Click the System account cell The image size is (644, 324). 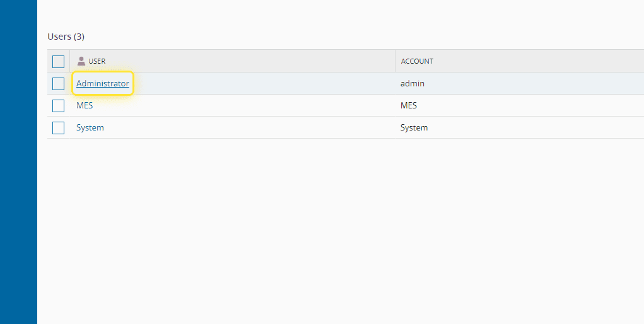[414, 127]
